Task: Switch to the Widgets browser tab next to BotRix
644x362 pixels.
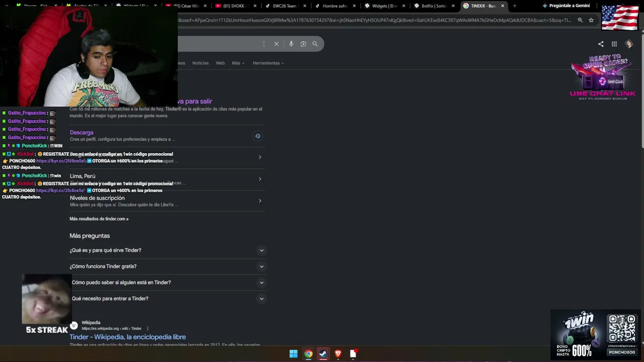Action: (x=383, y=6)
